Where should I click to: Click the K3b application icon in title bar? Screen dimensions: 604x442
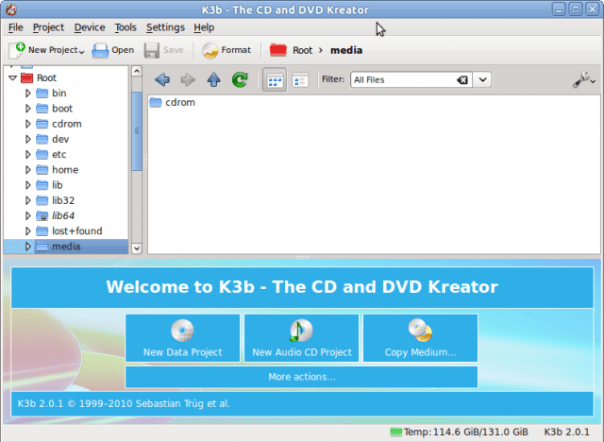(x=11, y=9)
